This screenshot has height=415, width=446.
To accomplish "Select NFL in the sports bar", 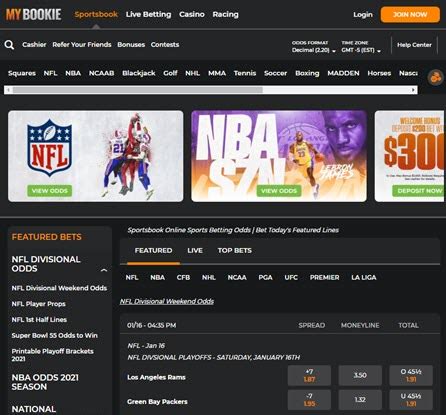I will coord(50,73).
